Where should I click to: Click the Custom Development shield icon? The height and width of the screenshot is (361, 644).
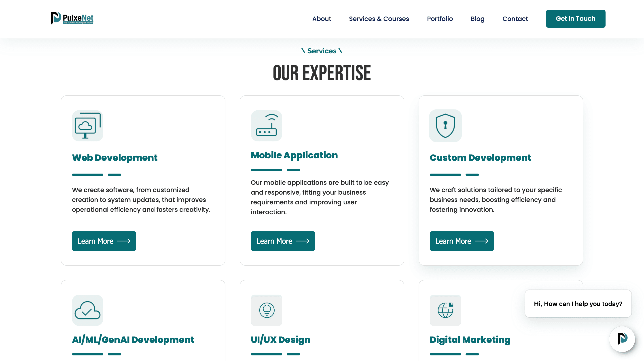point(445,126)
